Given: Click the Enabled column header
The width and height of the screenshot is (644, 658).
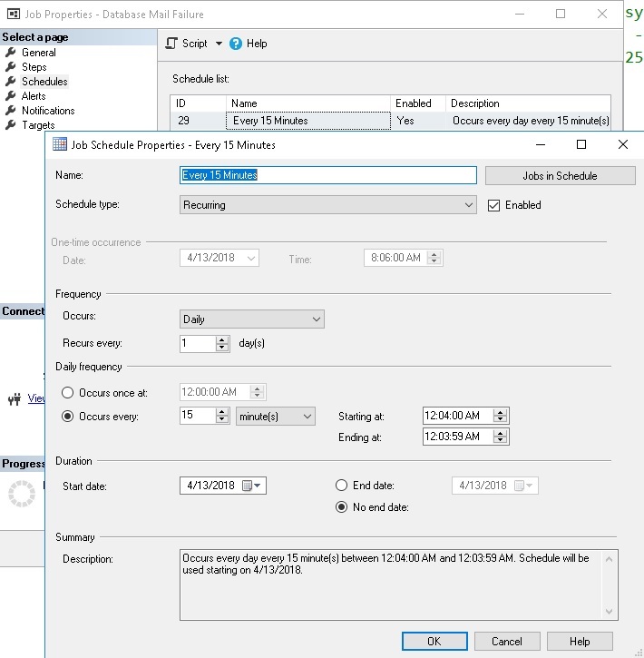Looking at the screenshot, I should click(418, 103).
